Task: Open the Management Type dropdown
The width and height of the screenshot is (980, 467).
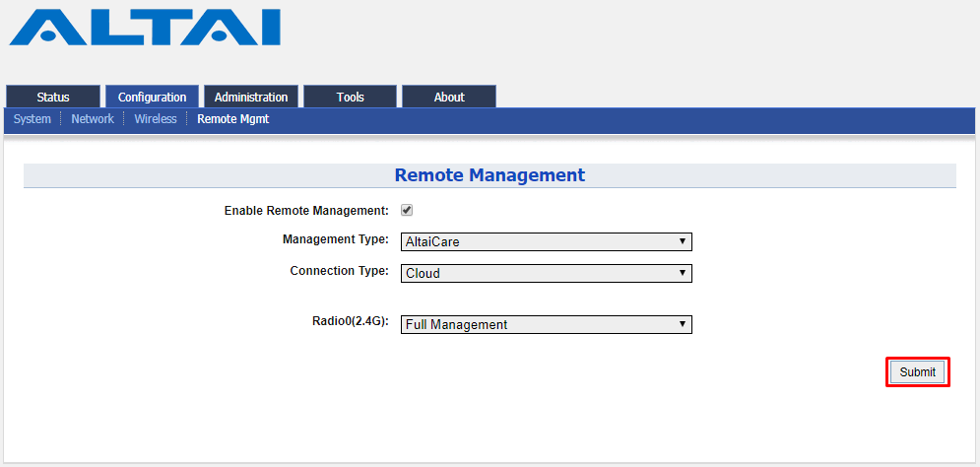Action: pyautogui.click(x=547, y=242)
